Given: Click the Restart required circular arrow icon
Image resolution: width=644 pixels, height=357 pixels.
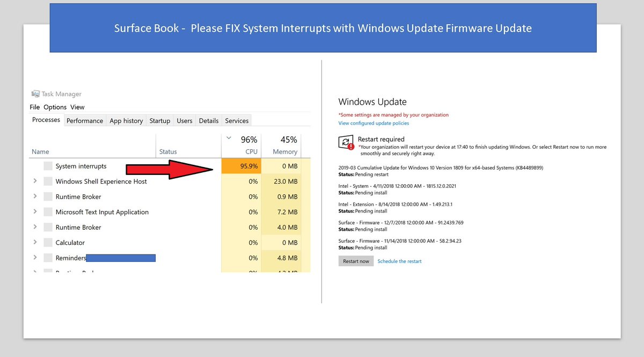Looking at the screenshot, I should click(x=346, y=141).
